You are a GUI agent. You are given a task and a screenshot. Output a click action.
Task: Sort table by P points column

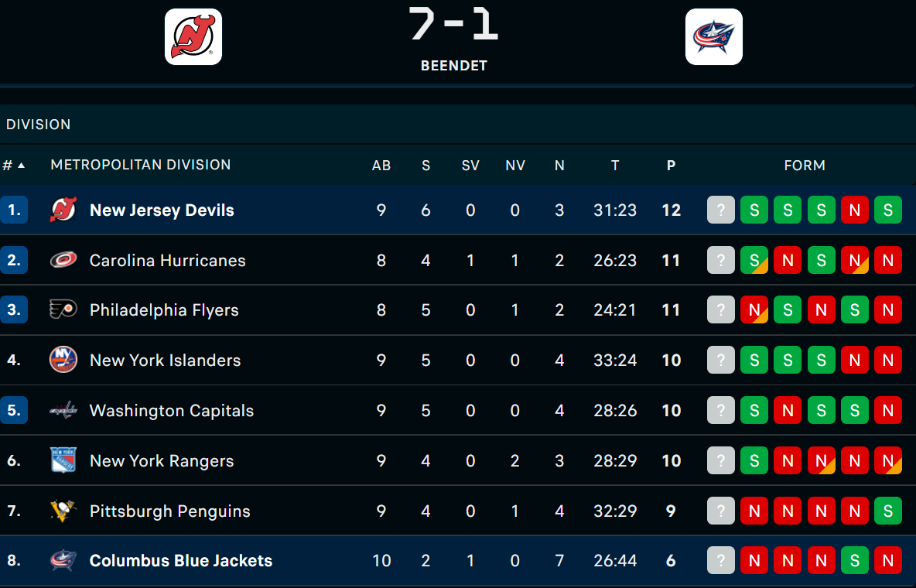671,165
